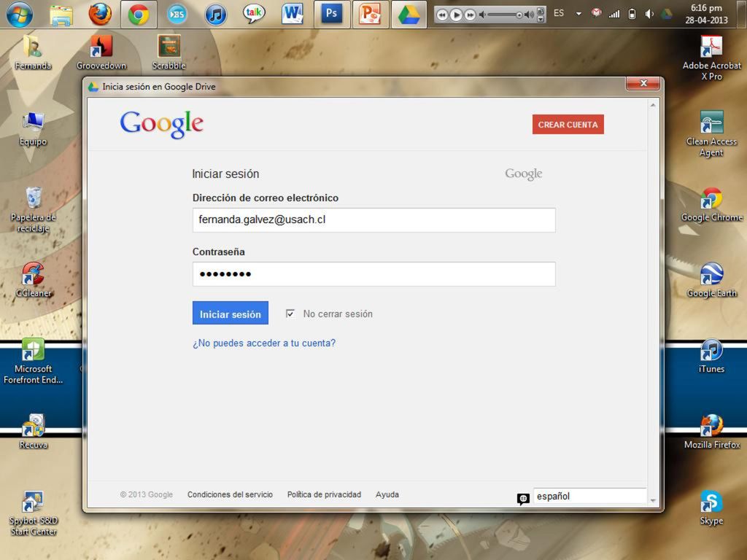The width and height of the screenshot is (747, 560).
Task: Skip to next track in mini player
Action: pos(470,15)
